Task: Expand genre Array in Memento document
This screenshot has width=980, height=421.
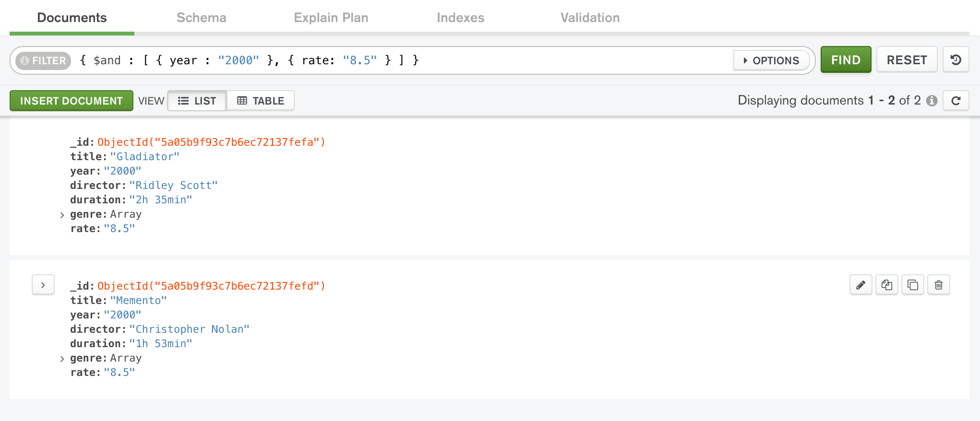Action: point(62,359)
